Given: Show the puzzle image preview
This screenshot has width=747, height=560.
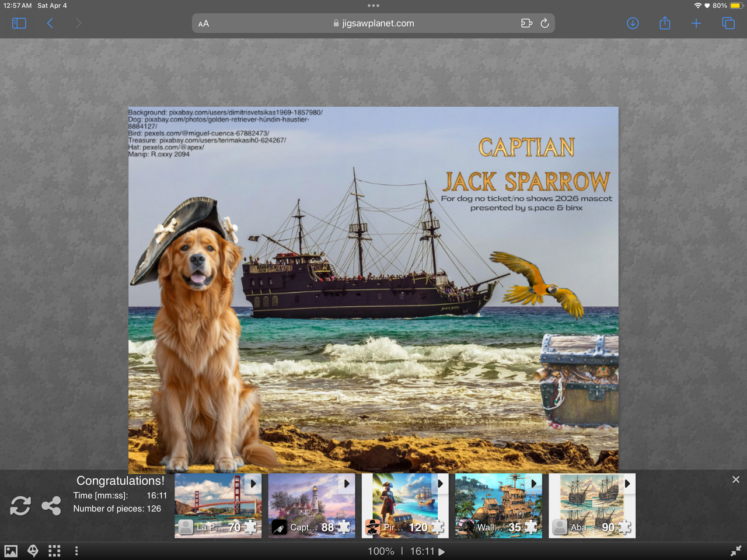Looking at the screenshot, I should (11, 551).
